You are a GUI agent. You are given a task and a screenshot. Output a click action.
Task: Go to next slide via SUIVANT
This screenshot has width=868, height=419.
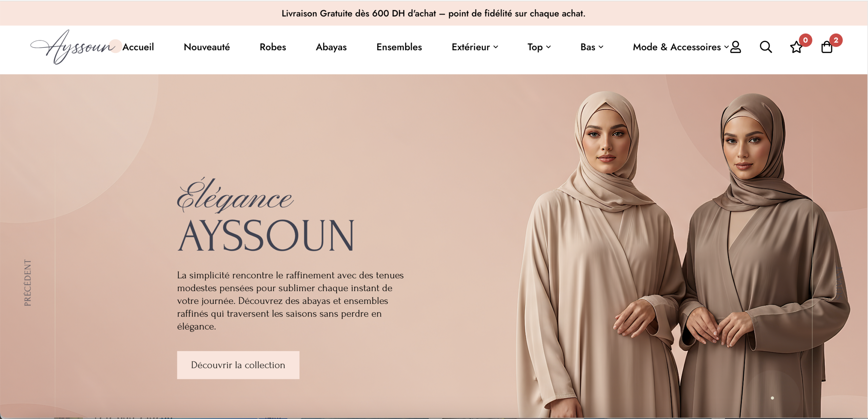coord(839,283)
